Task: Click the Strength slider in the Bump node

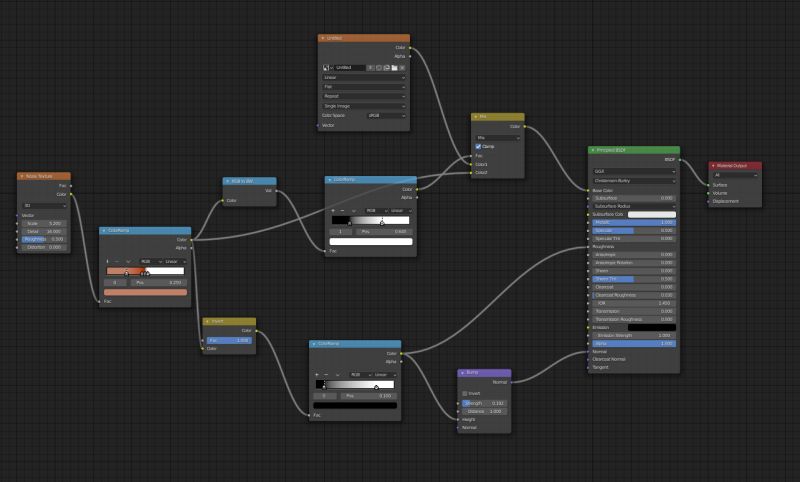Action: (x=484, y=403)
